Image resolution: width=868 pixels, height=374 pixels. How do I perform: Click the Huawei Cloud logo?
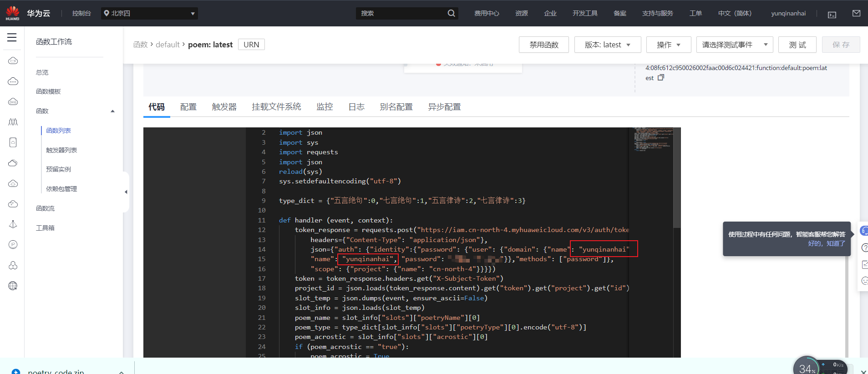coord(13,13)
